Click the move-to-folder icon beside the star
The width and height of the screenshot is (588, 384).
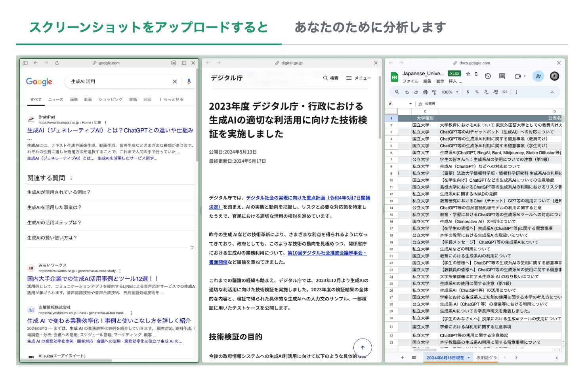click(x=476, y=74)
